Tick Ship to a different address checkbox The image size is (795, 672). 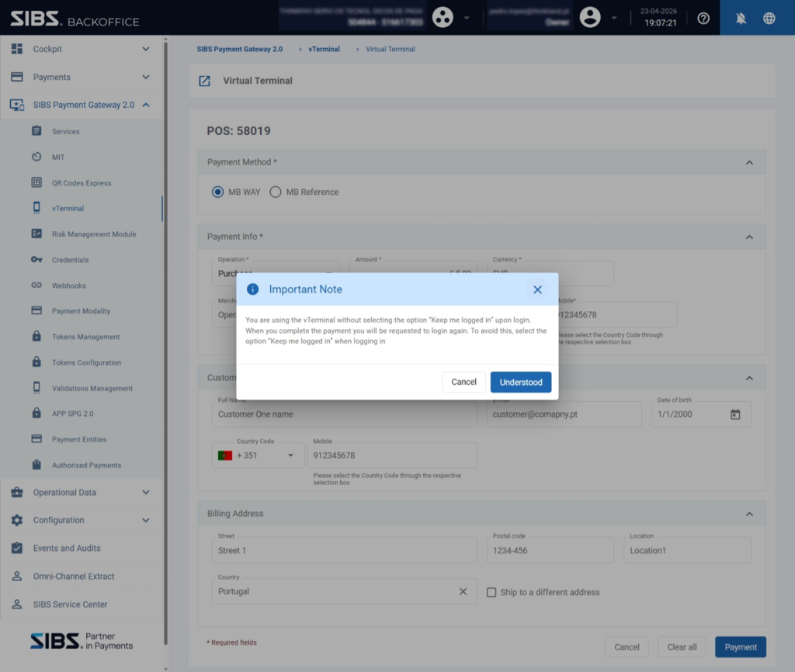click(491, 592)
